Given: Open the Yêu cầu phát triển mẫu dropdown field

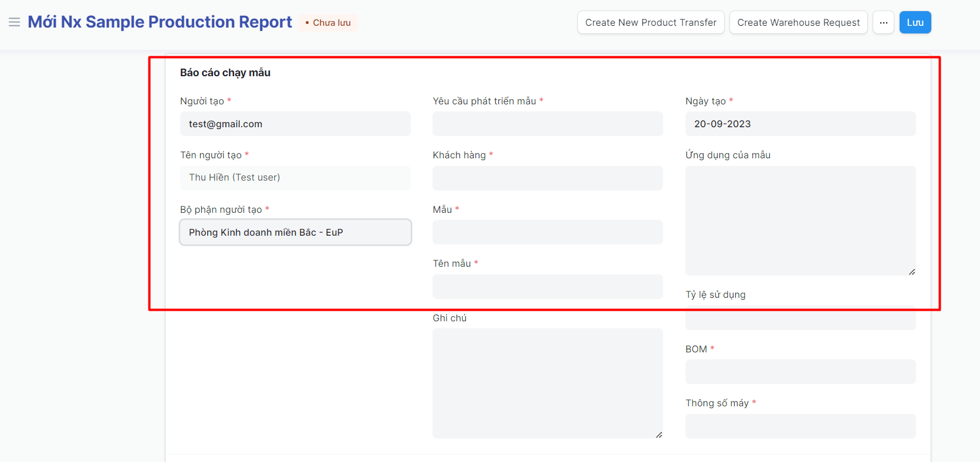Looking at the screenshot, I should tap(547, 124).
